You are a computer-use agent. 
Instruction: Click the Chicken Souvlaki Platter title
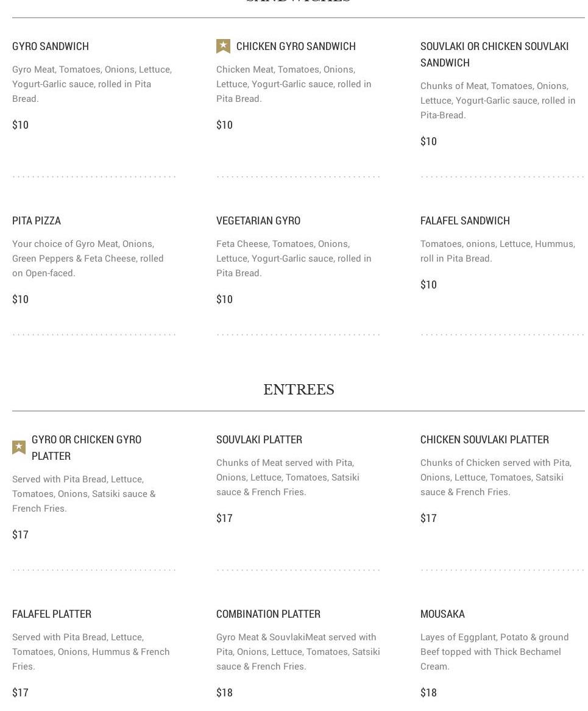click(484, 440)
